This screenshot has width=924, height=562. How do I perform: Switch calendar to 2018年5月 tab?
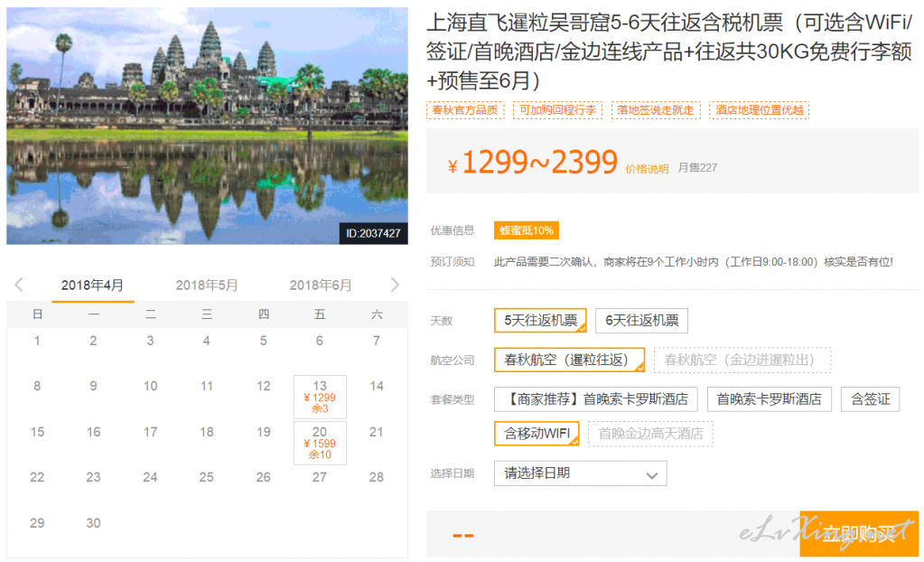coord(207,286)
